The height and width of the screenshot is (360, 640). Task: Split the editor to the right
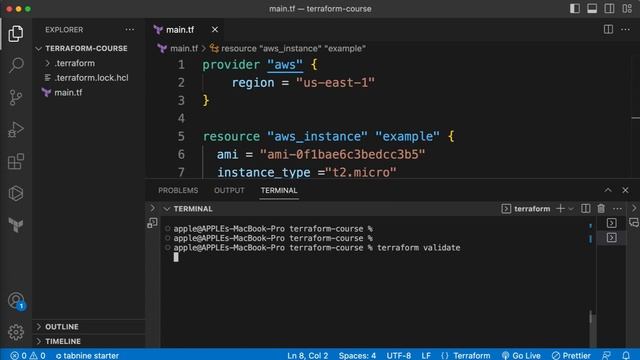(608, 29)
